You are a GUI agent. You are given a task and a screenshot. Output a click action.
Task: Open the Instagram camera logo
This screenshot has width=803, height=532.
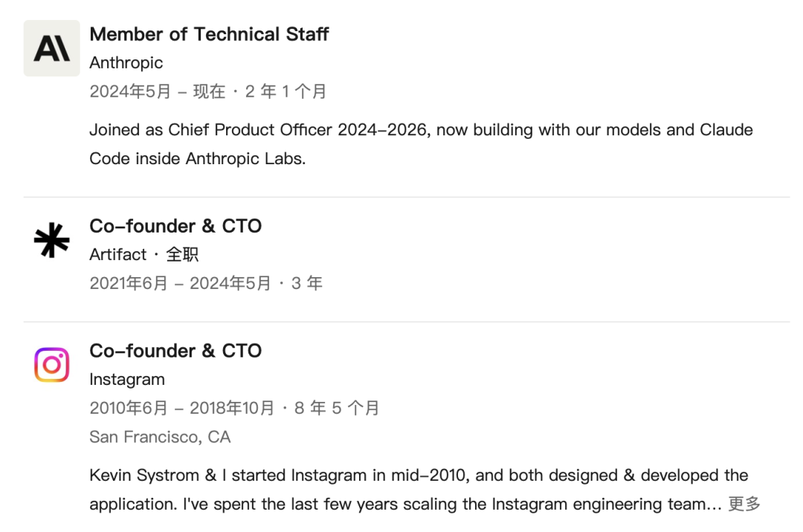(x=52, y=365)
